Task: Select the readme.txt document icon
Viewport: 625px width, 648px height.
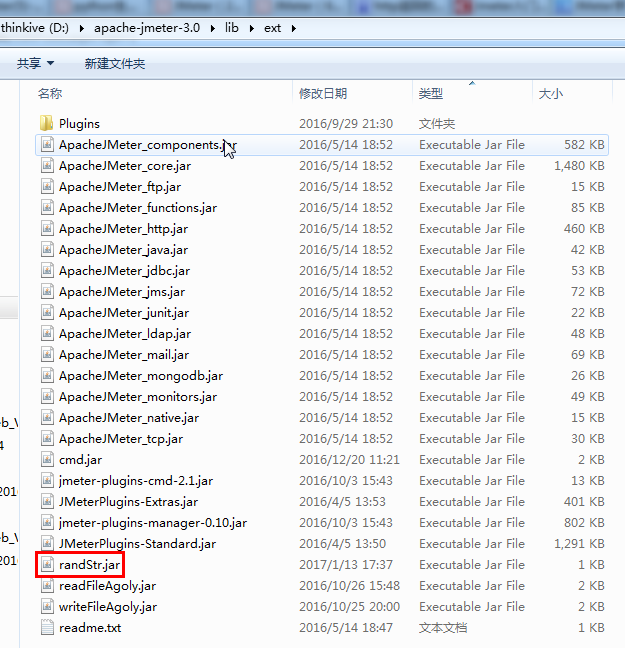Action: (48, 627)
